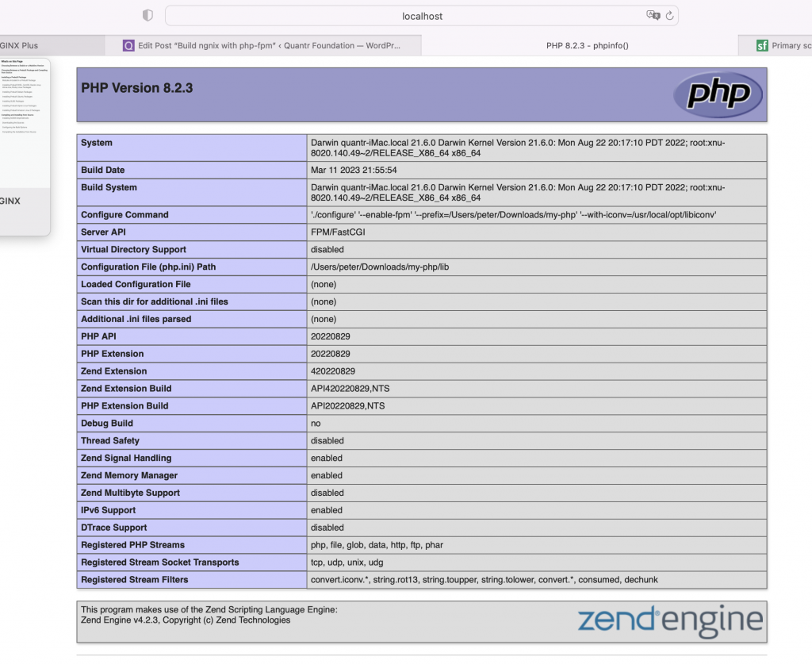Click the tcp, udp, unix, udg value
This screenshot has width=812, height=664.
[x=347, y=562]
